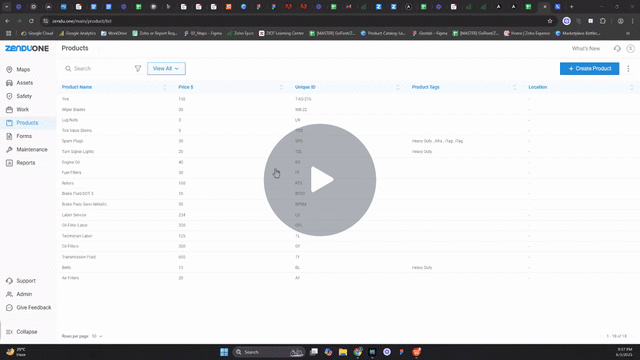Open the three-dot more options menu
Viewport: 640px width, 360px height.
[x=628, y=69]
